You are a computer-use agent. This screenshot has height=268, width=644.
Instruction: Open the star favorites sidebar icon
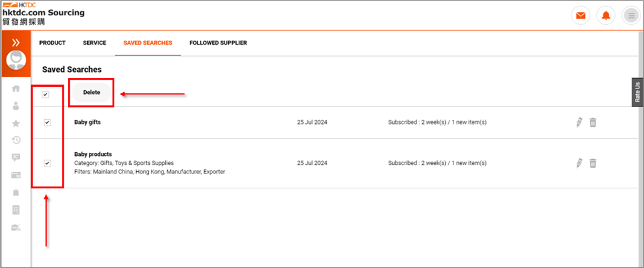[16, 123]
